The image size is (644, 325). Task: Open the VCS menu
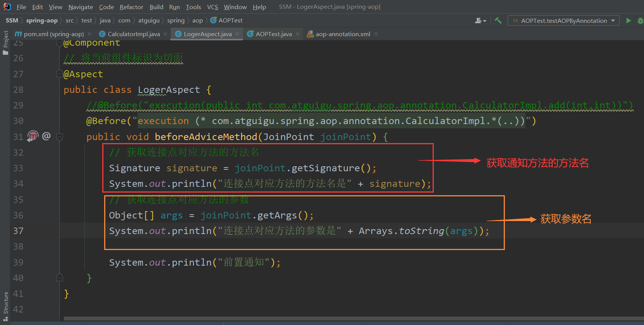(213, 7)
